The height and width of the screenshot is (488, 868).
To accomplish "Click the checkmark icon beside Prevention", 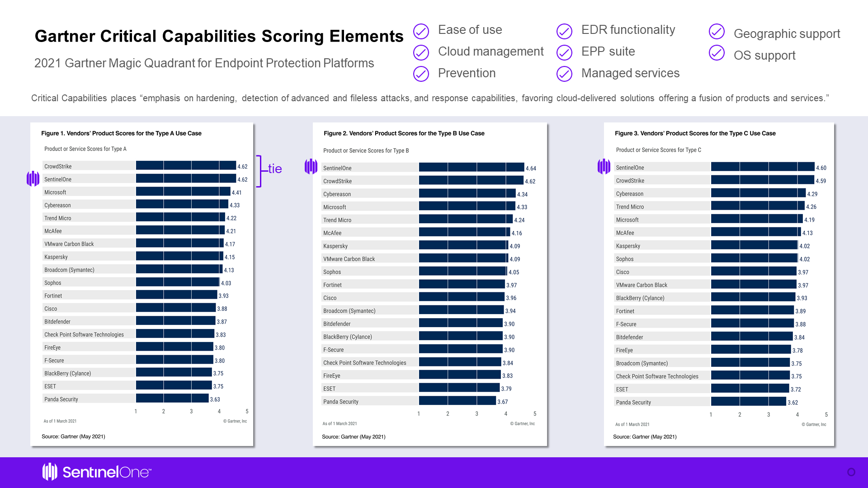I will tap(421, 74).
